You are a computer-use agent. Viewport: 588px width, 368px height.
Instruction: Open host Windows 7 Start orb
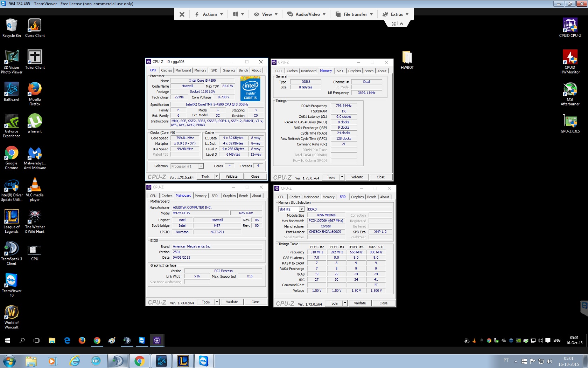[9, 361]
